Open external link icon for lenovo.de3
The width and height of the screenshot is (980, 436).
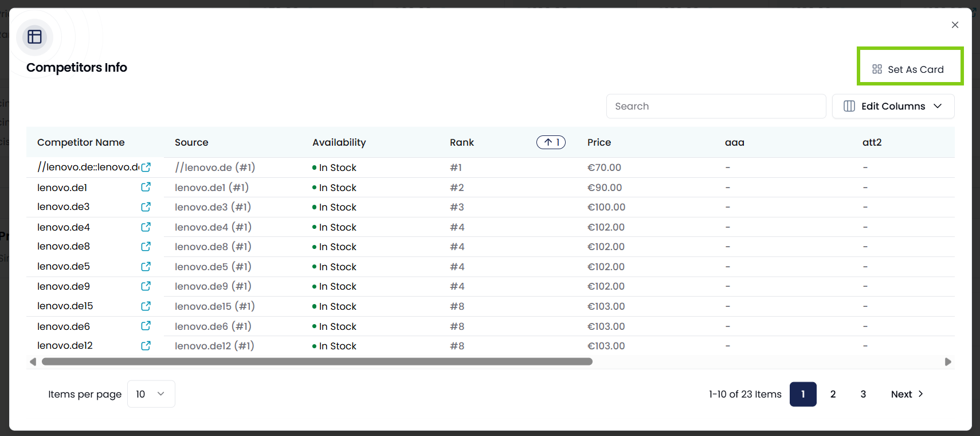click(x=146, y=207)
